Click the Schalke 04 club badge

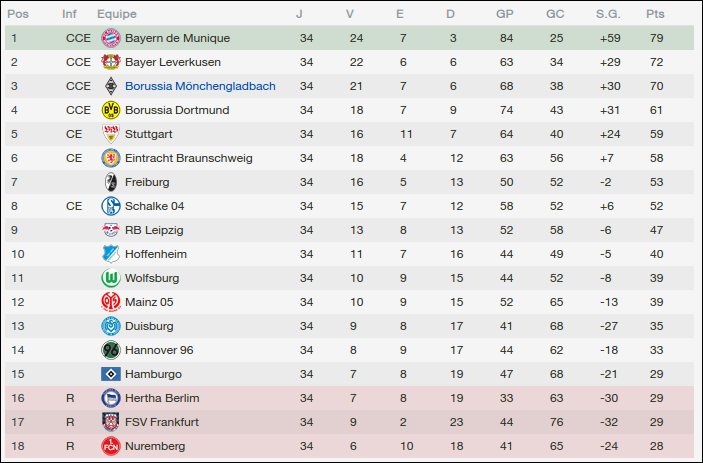click(x=110, y=206)
